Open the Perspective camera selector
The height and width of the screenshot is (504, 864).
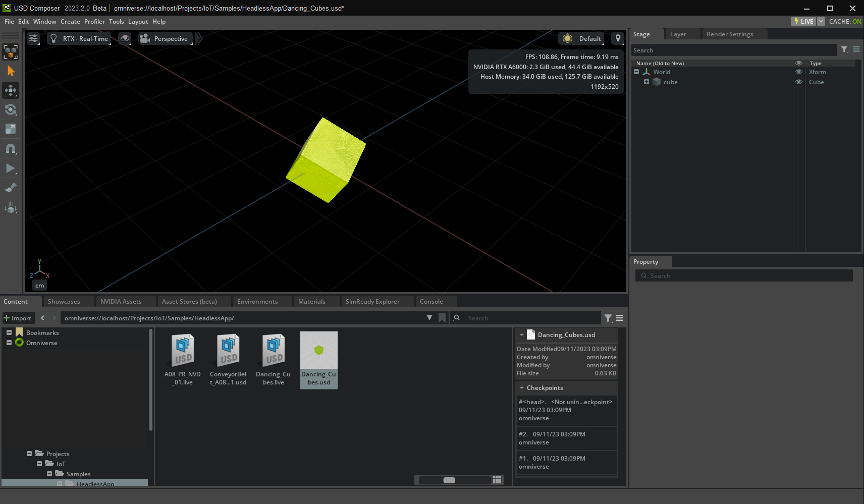[165, 39]
